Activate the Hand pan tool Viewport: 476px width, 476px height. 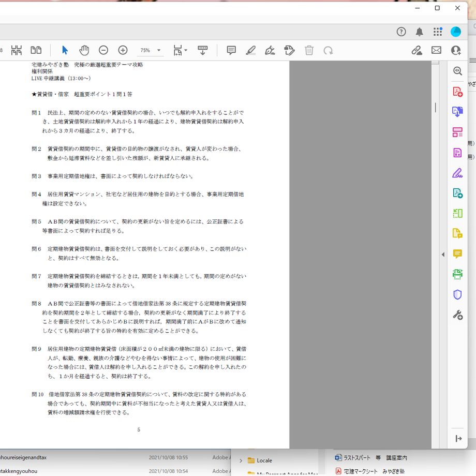coord(84,50)
